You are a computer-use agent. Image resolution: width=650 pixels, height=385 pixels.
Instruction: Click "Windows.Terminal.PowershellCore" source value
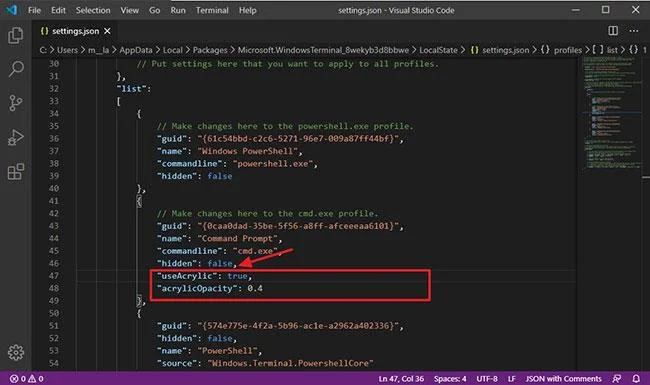click(x=290, y=363)
